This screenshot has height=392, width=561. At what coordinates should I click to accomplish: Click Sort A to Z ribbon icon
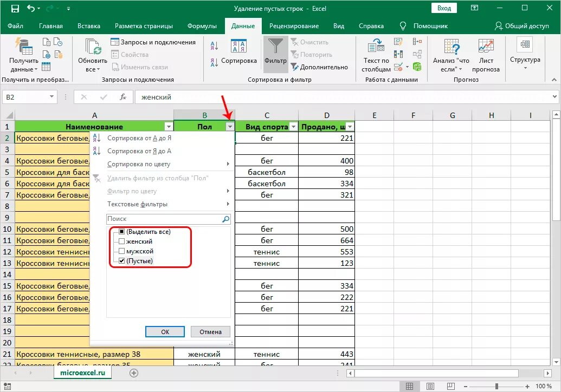click(x=214, y=45)
